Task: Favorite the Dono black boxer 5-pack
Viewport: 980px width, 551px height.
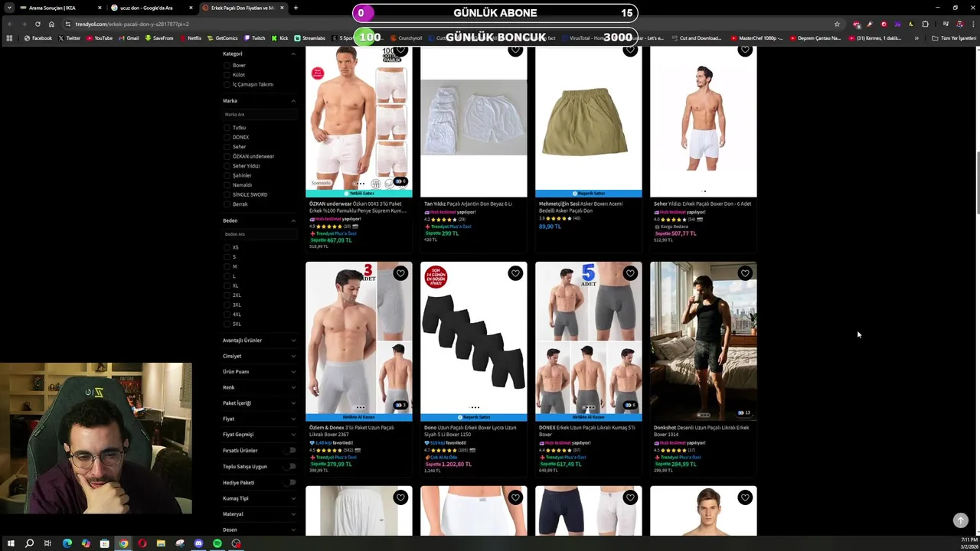Action: 515,273
